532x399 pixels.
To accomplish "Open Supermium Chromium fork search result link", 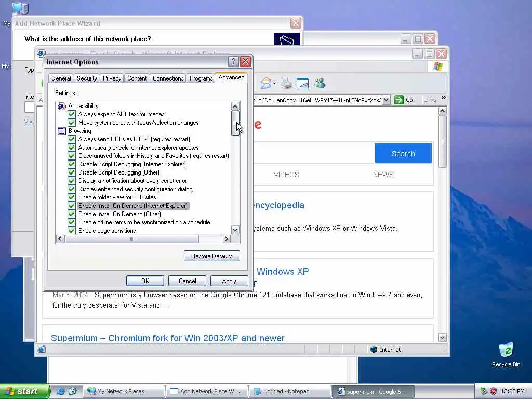I will point(168,338).
